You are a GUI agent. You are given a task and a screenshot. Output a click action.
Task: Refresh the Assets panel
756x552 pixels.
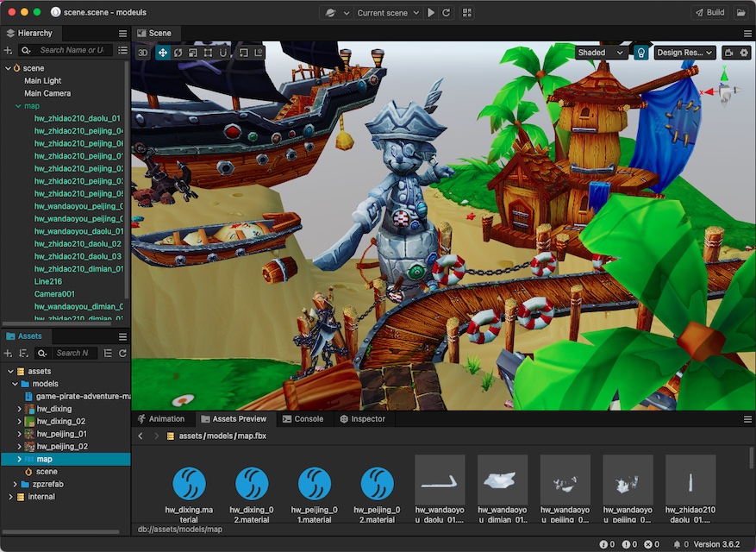(123, 354)
